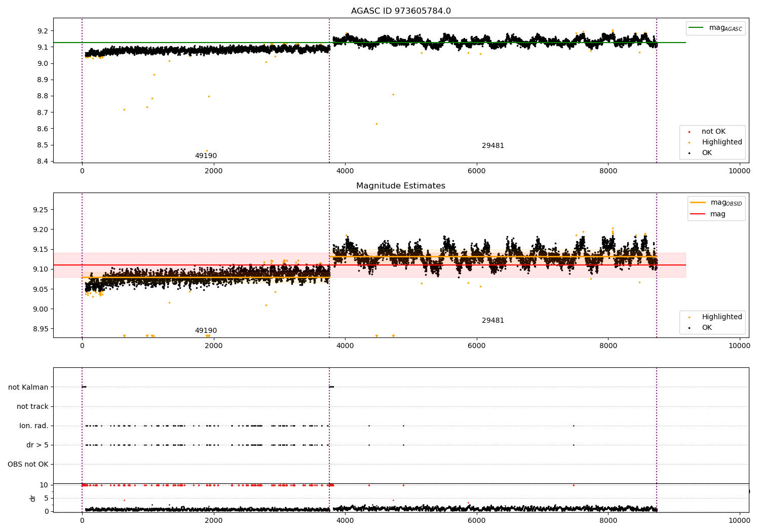This screenshot has width=760, height=532.
Task: Click y-tick 10 on the dr axis
Action: coord(44,485)
